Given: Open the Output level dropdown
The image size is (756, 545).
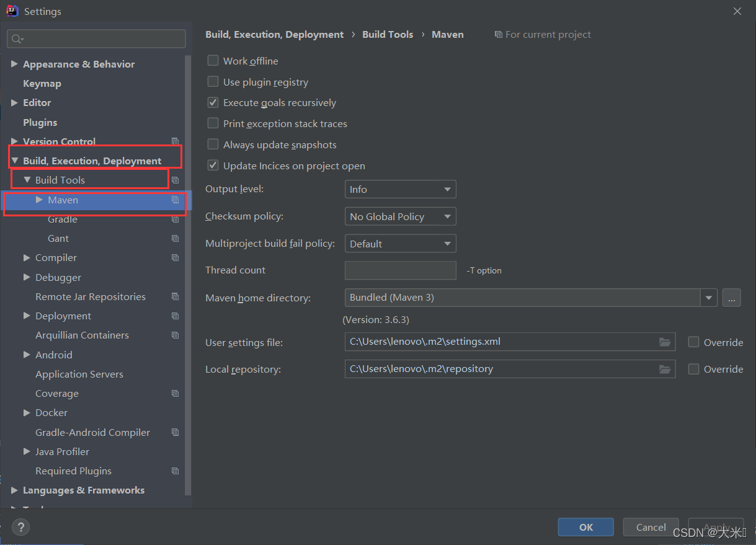Looking at the screenshot, I should tap(400, 189).
